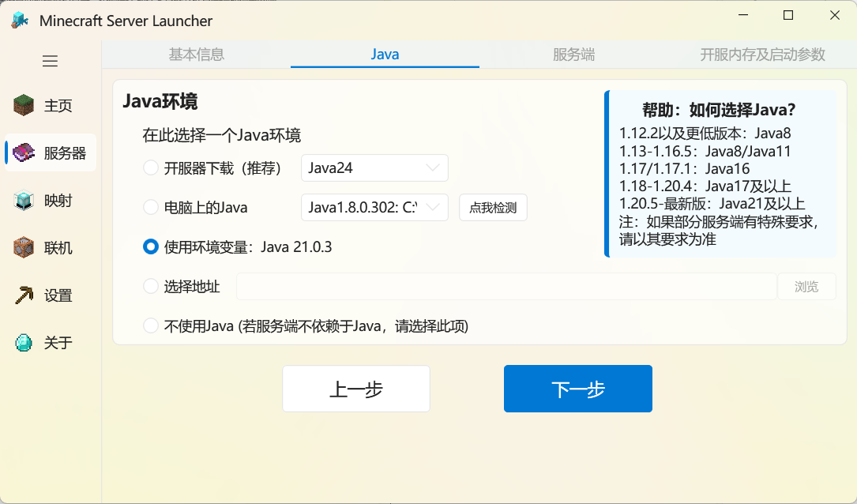Open the 关于 about page

click(x=50, y=342)
